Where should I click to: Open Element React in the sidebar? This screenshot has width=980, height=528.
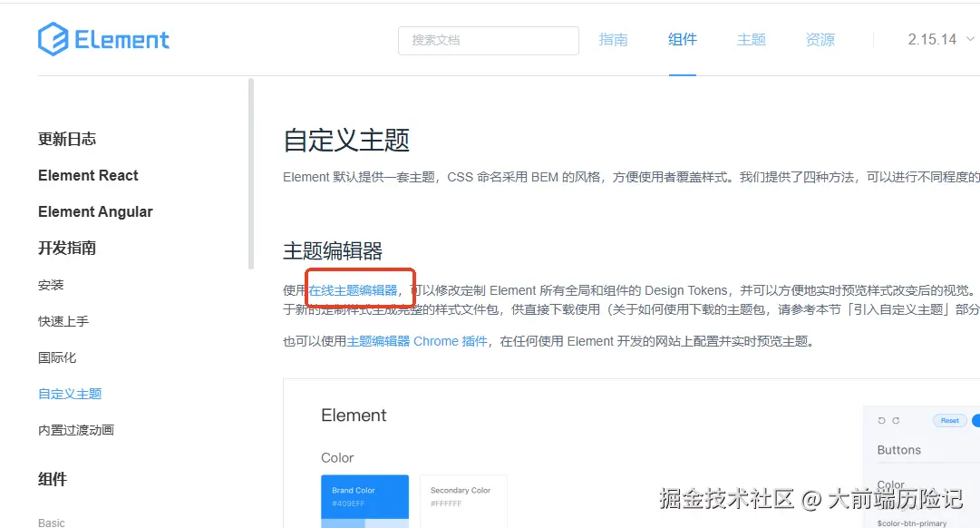[88, 175]
